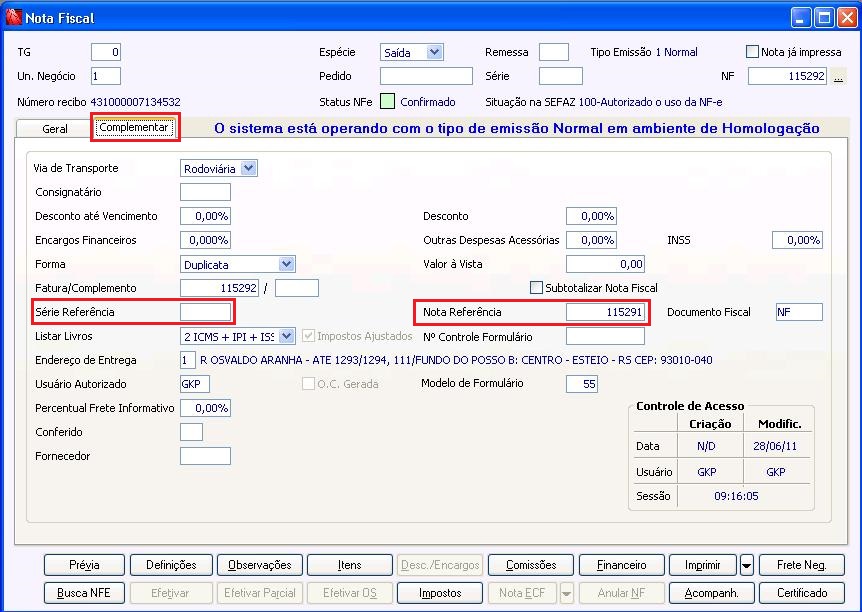This screenshot has height=612, width=862.
Task: Click the Fatura/Complemento number field
Action: (219, 288)
